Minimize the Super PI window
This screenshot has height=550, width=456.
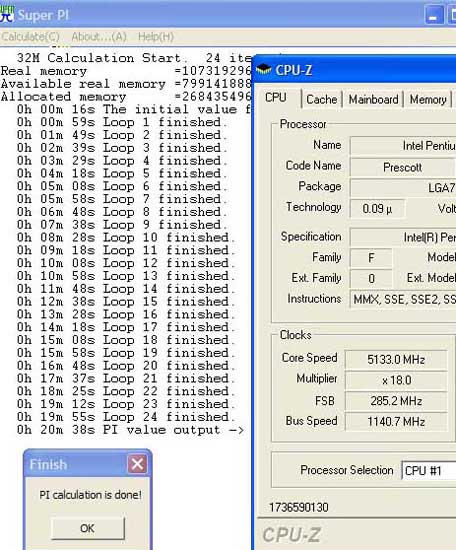(434, 15)
